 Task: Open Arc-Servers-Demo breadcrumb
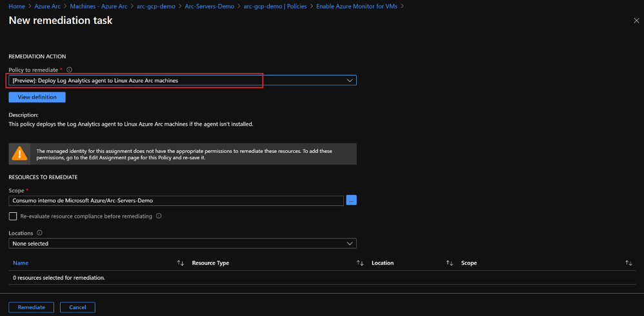pyautogui.click(x=210, y=6)
